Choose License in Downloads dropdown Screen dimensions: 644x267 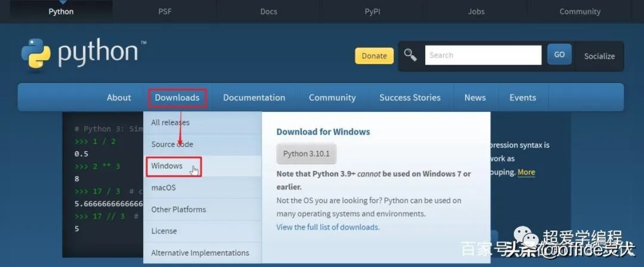point(203,231)
